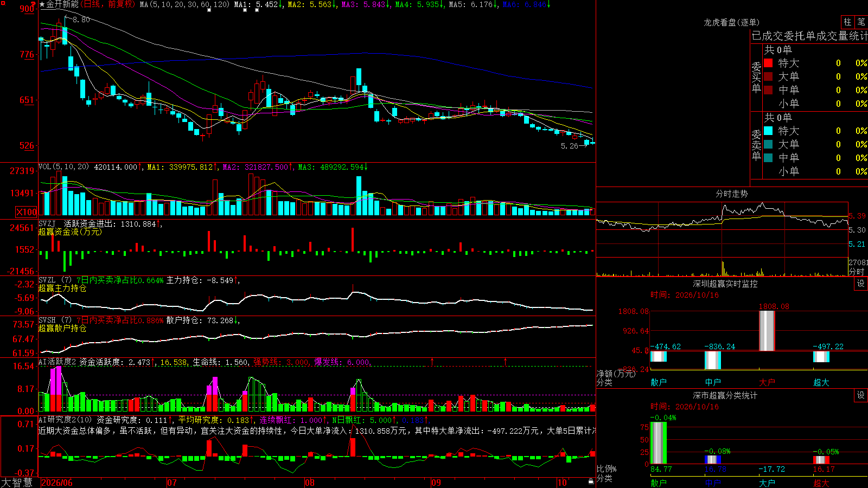868x488 pixels.
Task: Click the first red up-arrow signal in AI活跃度2
Action: point(432,361)
